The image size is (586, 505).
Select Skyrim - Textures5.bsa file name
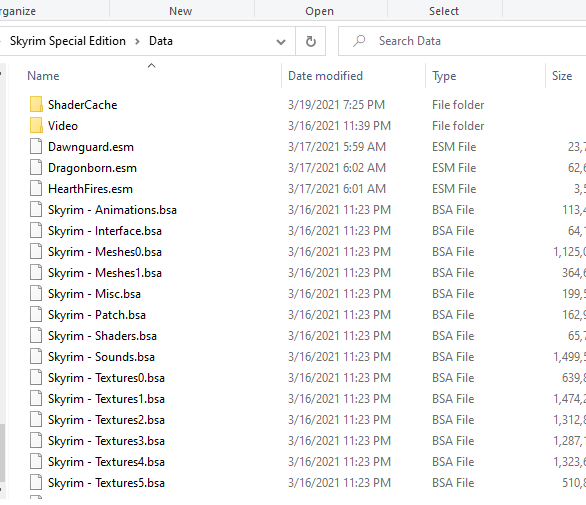point(106,483)
